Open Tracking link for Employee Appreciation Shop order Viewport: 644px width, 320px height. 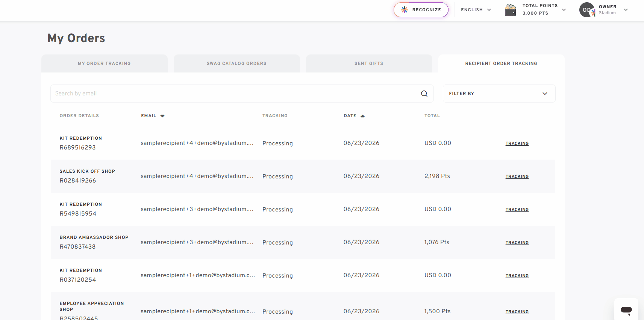click(517, 312)
